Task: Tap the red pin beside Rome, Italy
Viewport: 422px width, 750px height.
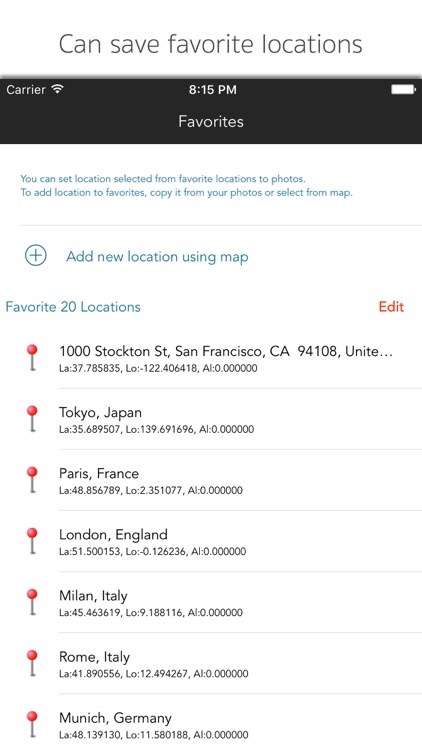Action: coord(32,663)
